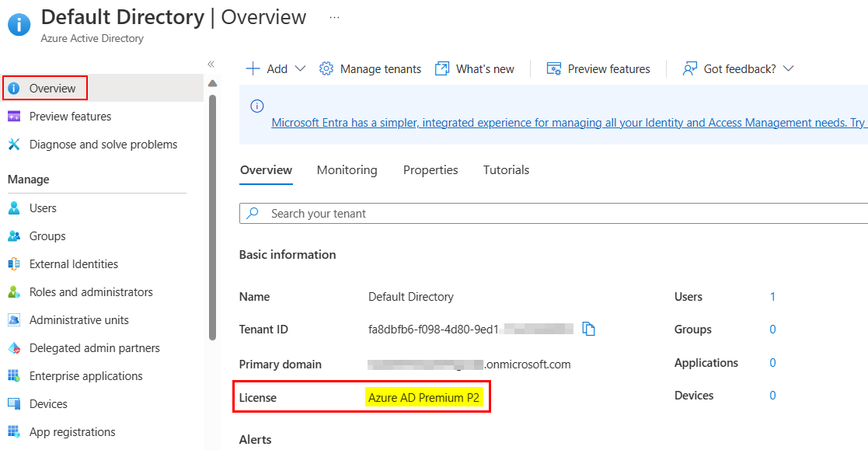The height and width of the screenshot is (450, 868).
Task: Click the Default Directory name value
Action: click(411, 297)
